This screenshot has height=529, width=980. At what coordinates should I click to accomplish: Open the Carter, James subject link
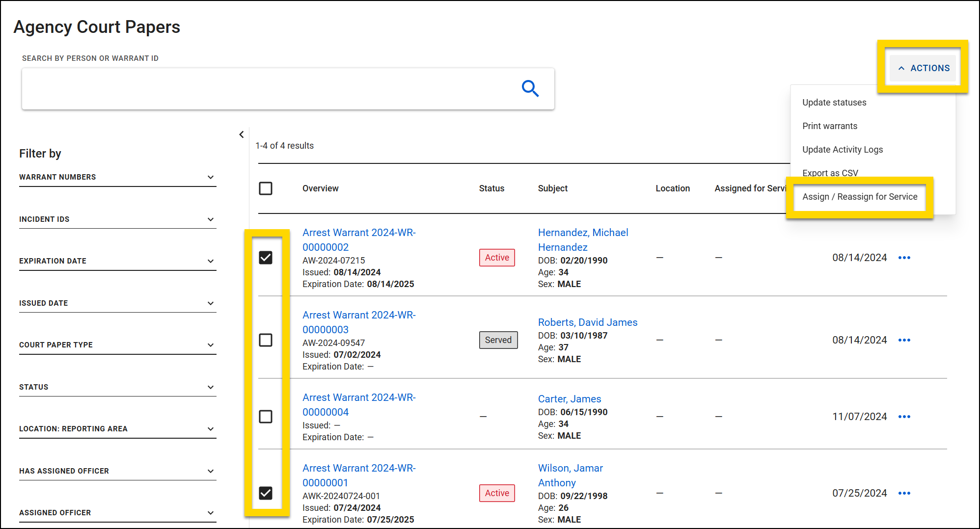click(x=569, y=398)
